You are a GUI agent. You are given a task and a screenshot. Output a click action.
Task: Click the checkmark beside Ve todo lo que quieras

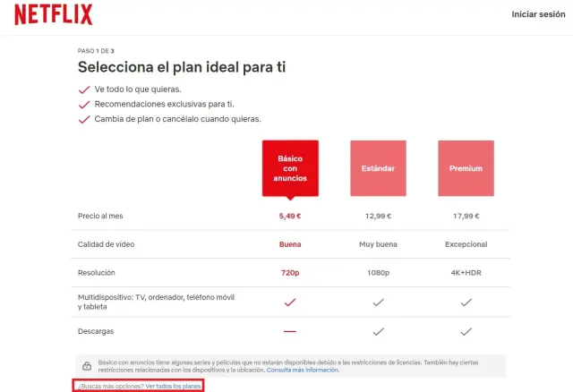(85, 89)
